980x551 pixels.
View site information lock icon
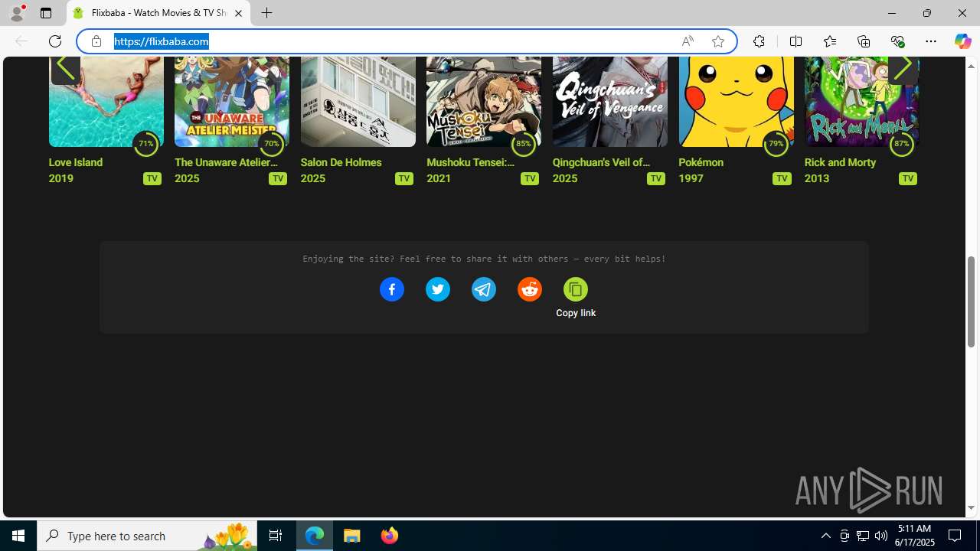click(x=96, y=41)
